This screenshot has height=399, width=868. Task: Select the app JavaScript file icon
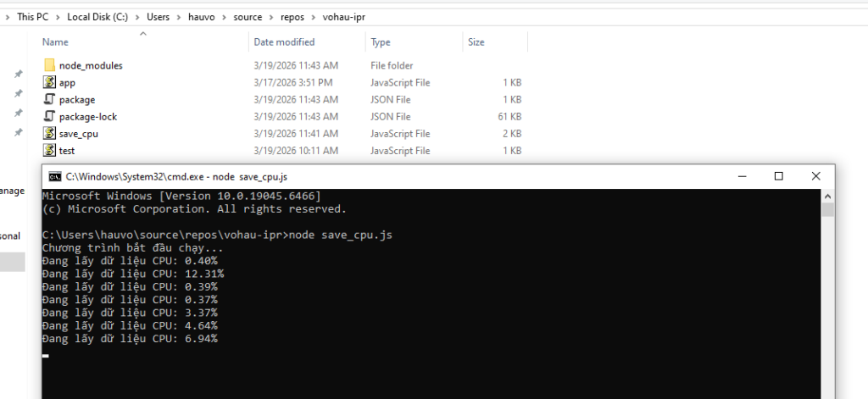pos(50,82)
